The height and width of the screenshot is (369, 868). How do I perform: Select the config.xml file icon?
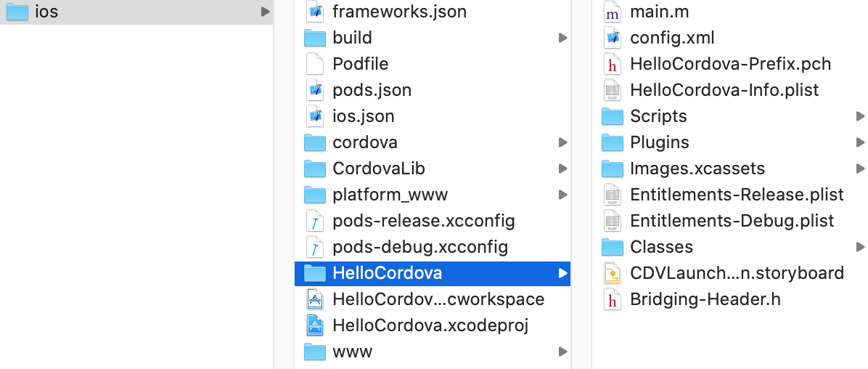click(x=613, y=38)
